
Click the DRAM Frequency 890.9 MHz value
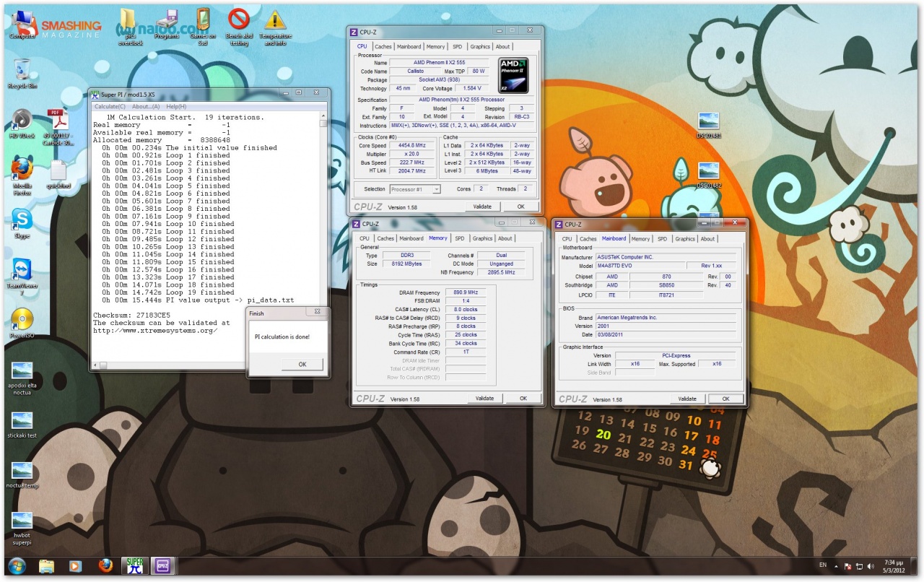tap(466, 292)
